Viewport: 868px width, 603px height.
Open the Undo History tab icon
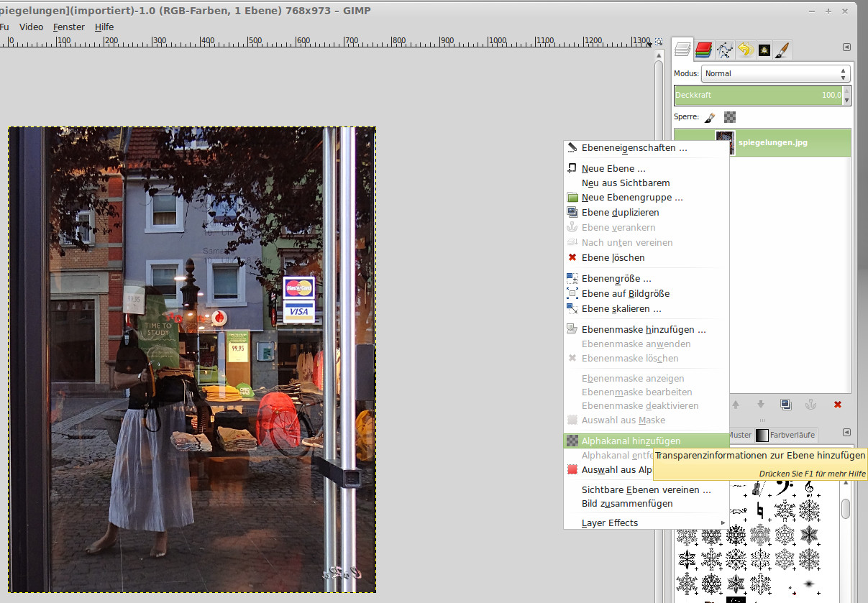[x=744, y=50]
